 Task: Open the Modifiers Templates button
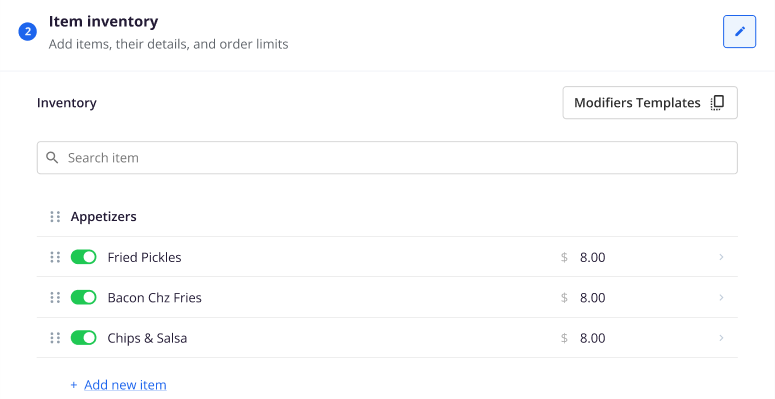pyautogui.click(x=650, y=103)
